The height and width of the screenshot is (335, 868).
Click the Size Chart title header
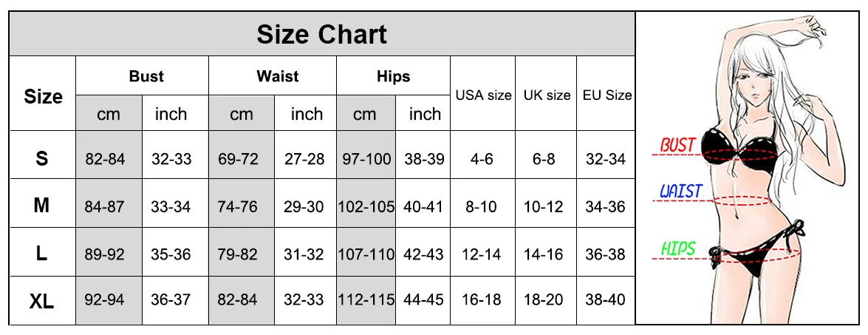[x=322, y=35]
